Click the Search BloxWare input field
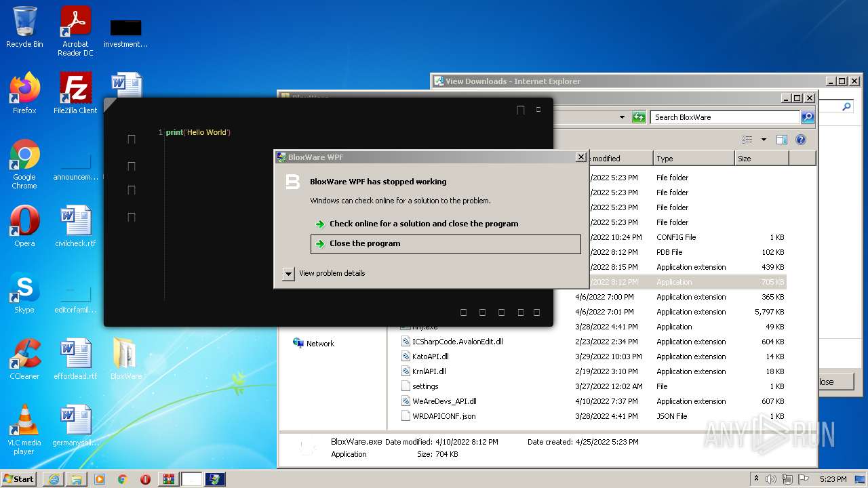This screenshot has width=868, height=488. (725, 117)
